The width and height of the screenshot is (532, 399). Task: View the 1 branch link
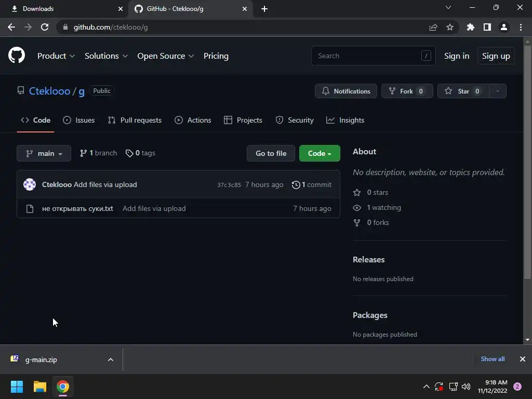tap(98, 153)
